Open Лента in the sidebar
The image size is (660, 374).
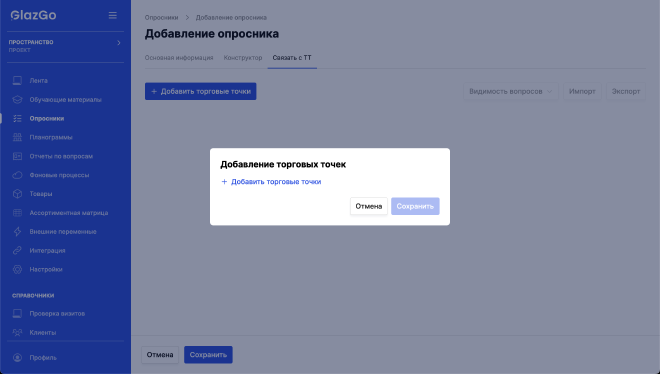[38, 80]
